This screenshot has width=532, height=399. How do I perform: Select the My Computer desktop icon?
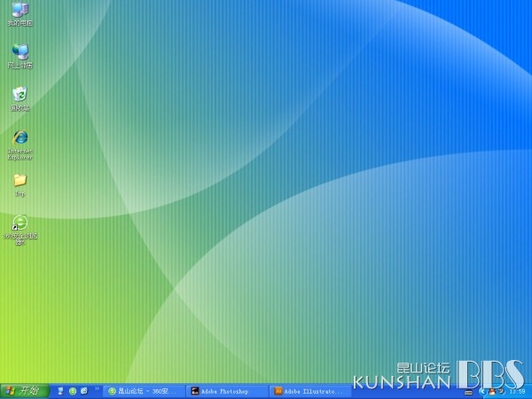pos(20,13)
